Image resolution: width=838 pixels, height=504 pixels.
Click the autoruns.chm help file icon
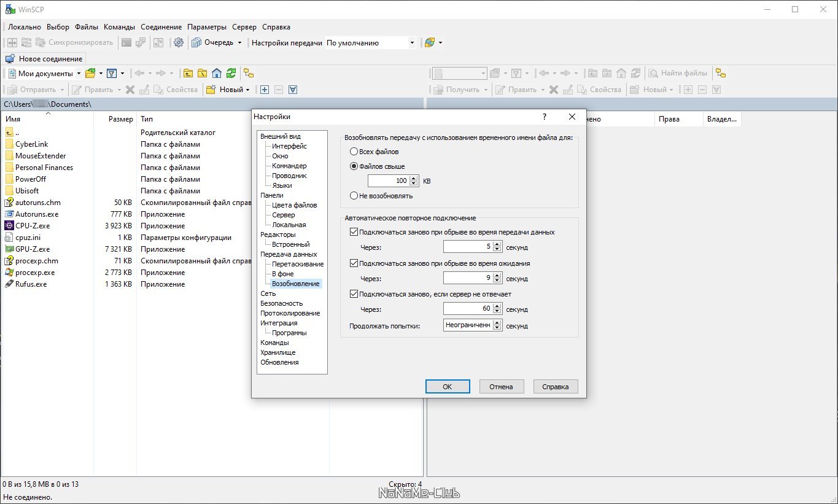(9, 203)
